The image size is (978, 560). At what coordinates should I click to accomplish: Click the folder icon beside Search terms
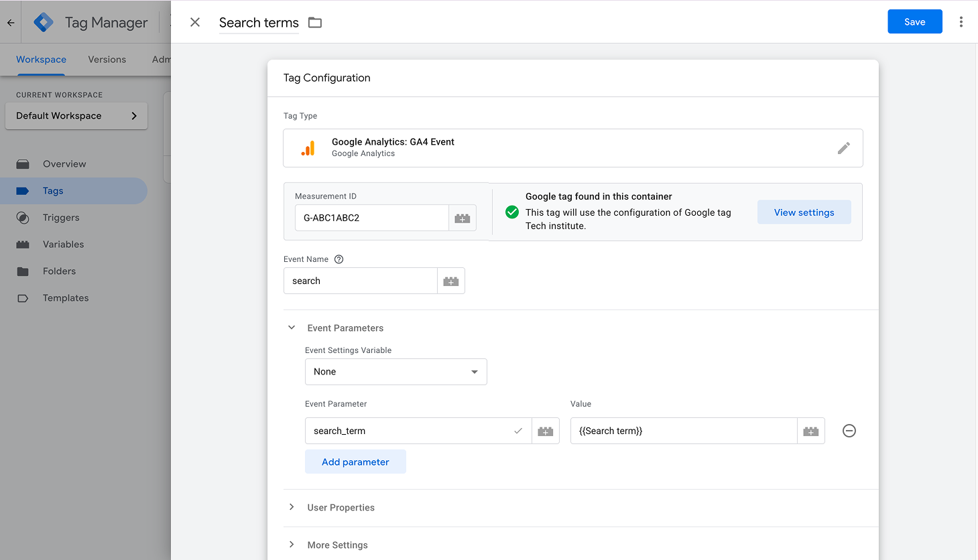(315, 23)
